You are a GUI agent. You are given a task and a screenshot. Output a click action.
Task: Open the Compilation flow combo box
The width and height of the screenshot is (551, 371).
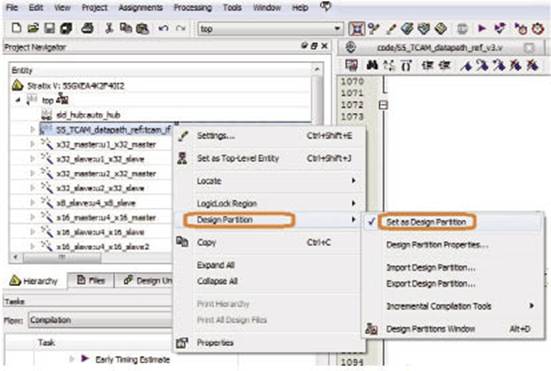pyautogui.click(x=99, y=320)
